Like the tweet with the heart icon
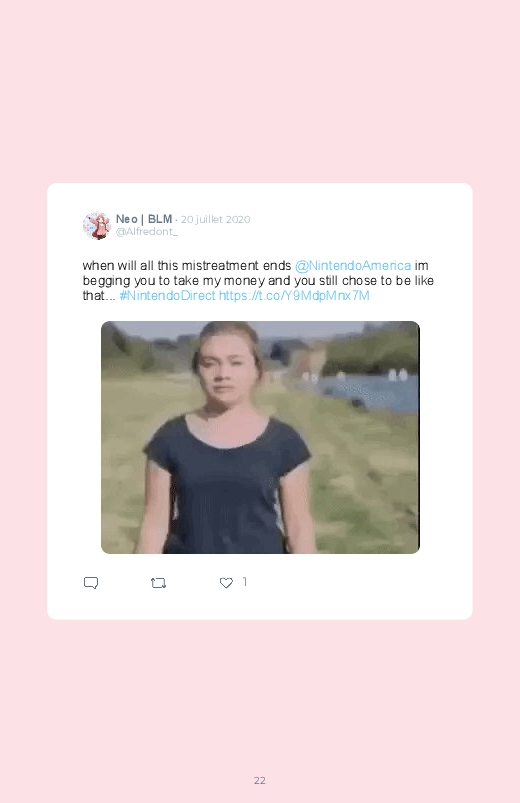Viewport: 520px width, 803px height. [226, 583]
